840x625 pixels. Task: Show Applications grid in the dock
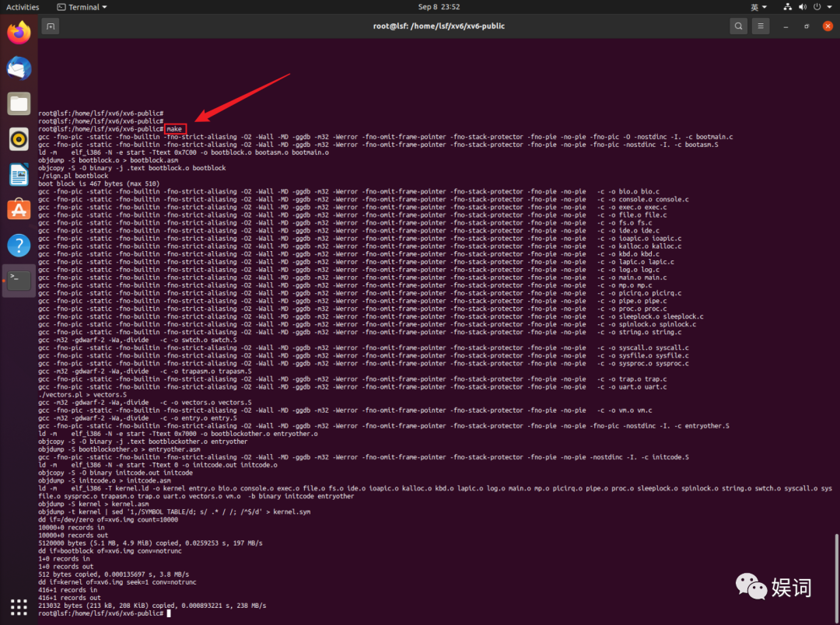[19, 607]
